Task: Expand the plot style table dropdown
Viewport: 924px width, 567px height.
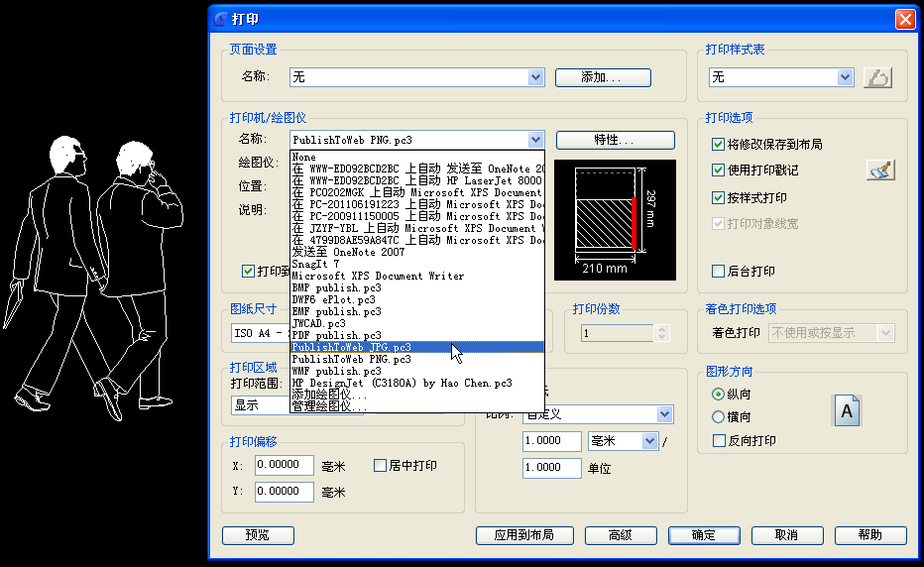Action: point(845,77)
